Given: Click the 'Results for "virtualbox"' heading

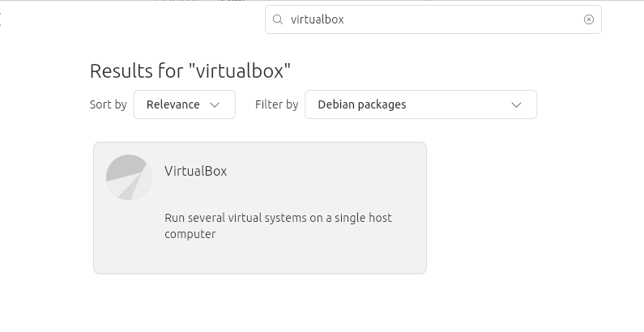Looking at the screenshot, I should tap(190, 70).
